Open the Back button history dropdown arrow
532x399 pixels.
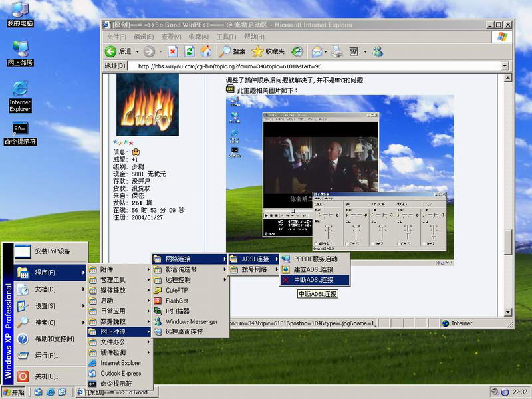(138, 52)
